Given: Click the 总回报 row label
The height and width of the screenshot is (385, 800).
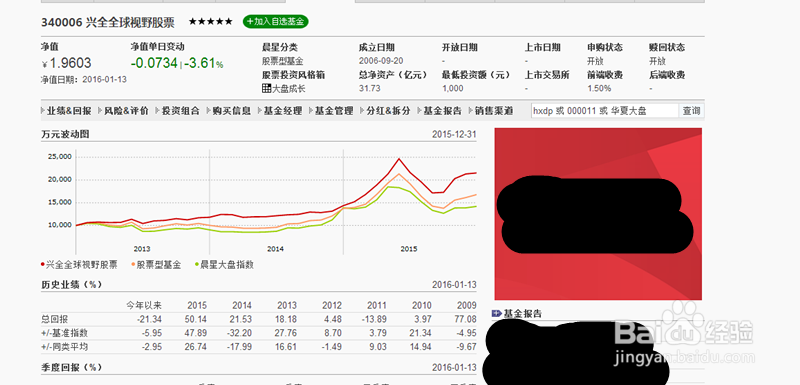Looking at the screenshot, I should click(54, 319).
